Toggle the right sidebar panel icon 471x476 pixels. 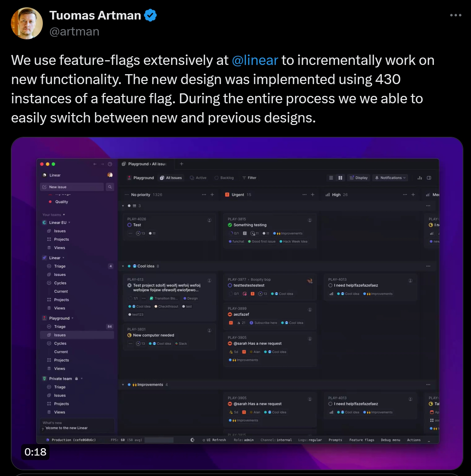429,178
